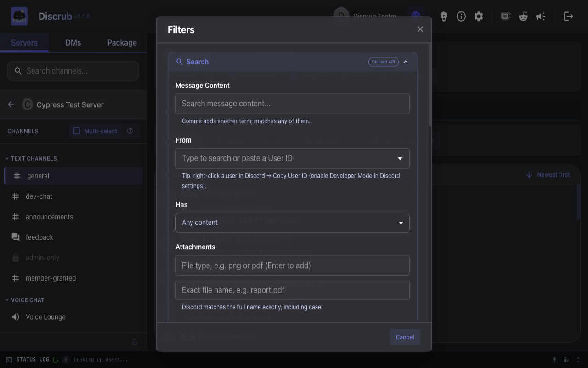
Task: Click the Message Content search field
Action: 293,103
